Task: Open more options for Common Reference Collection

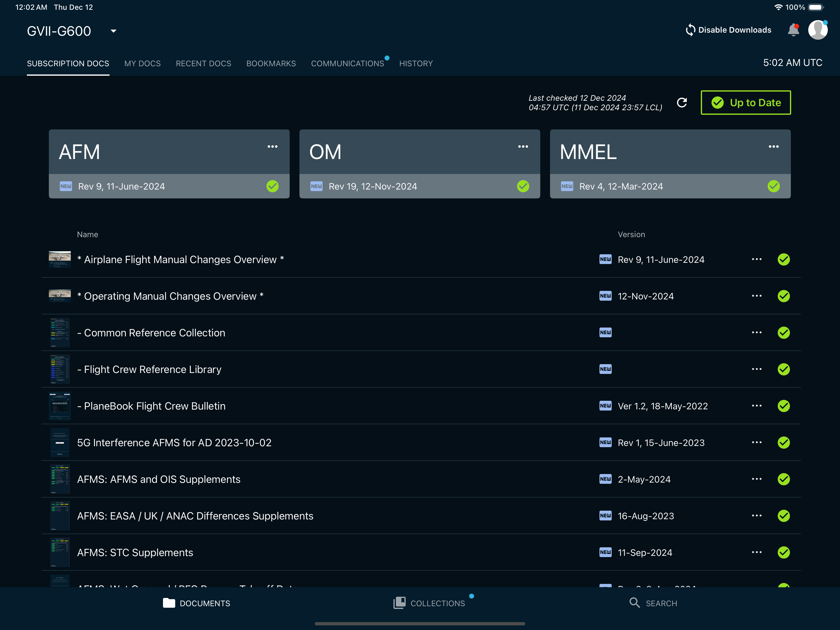Action: coord(757,333)
